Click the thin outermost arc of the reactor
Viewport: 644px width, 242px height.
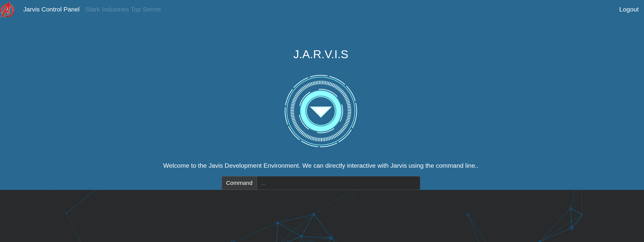pyautogui.click(x=285, y=111)
